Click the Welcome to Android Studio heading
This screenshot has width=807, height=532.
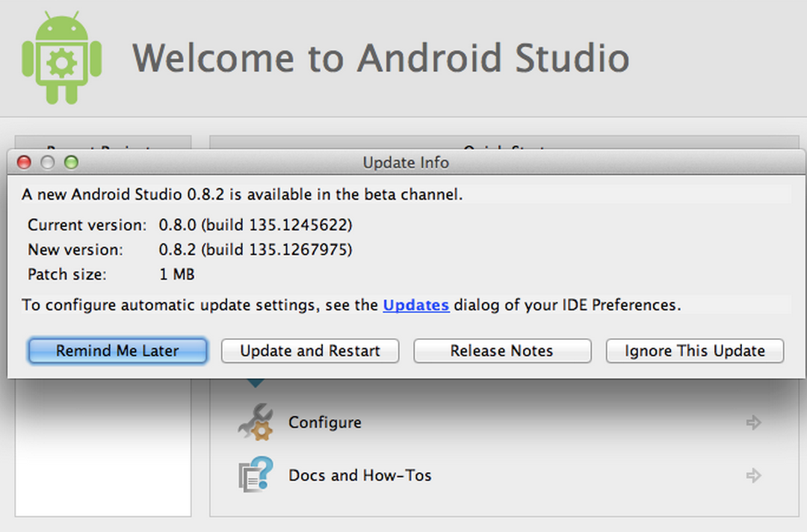coord(381,58)
